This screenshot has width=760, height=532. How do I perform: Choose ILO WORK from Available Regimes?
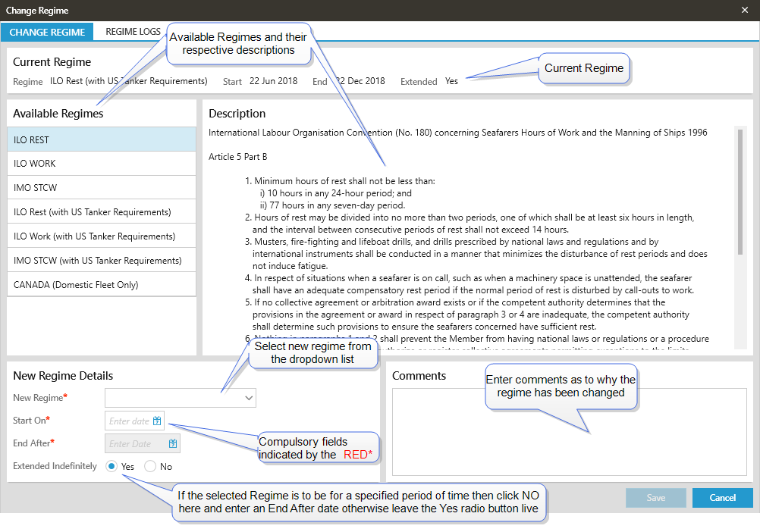click(x=102, y=164)
